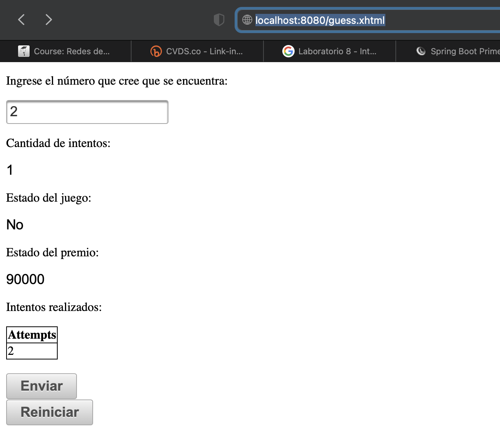The height and width of the screenshot is (448, 500).
Task: Click the Spring Boot bookmark clock icon
Action: [420, 51]
